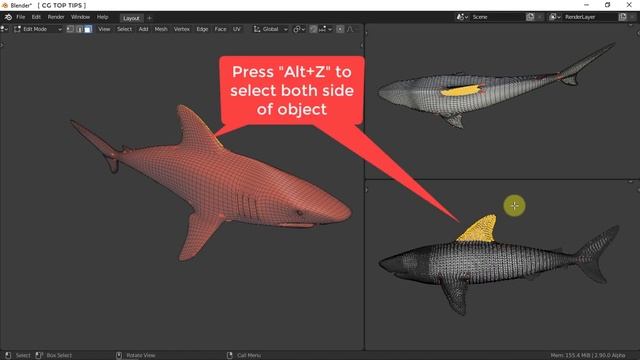Open the Mesh menu

pyautogui.click(x=161, y=29)
